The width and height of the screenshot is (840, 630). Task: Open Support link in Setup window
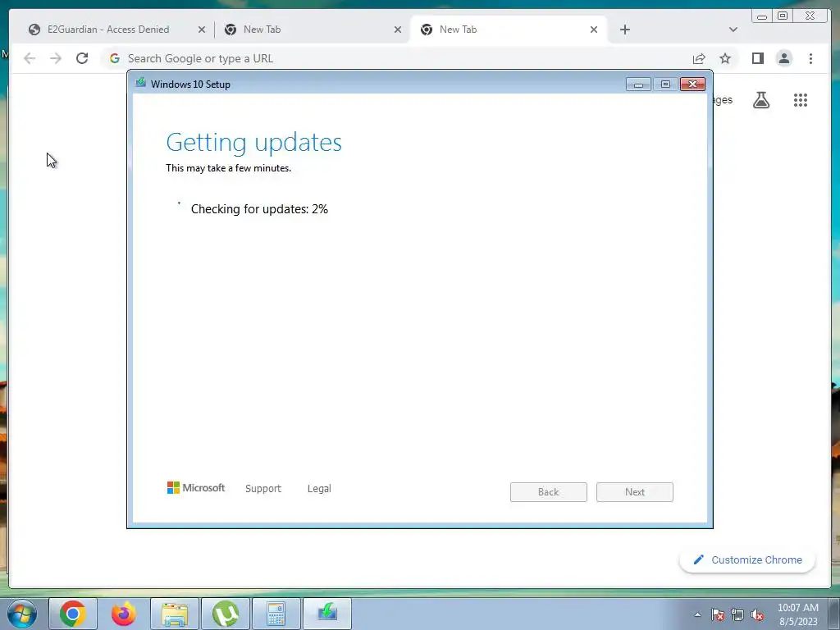[x=263, y=489]
